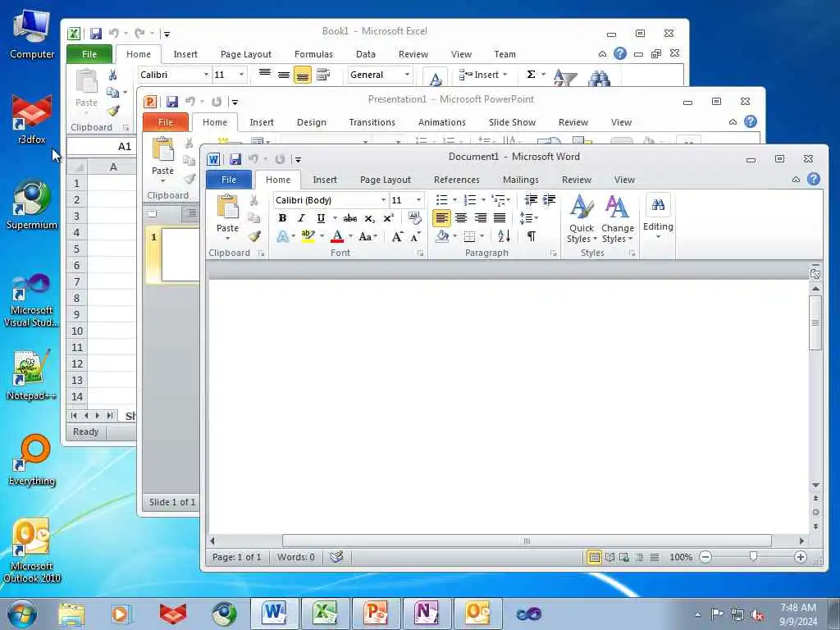The height and width of the screenshot is (630, 840).
Task: Open PowerPoint Slide Show tab
Action: 512,122
